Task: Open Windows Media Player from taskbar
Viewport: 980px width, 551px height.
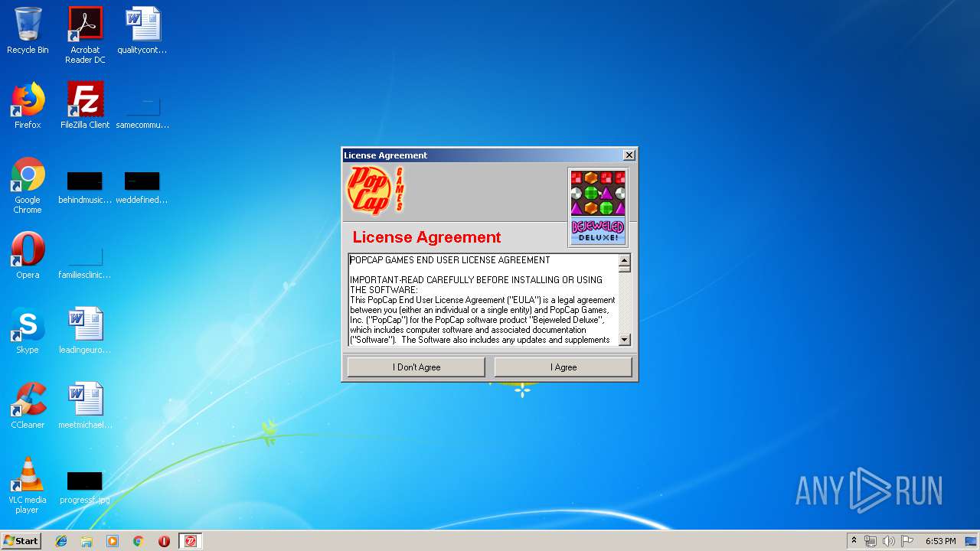Action: coord(113,541)
